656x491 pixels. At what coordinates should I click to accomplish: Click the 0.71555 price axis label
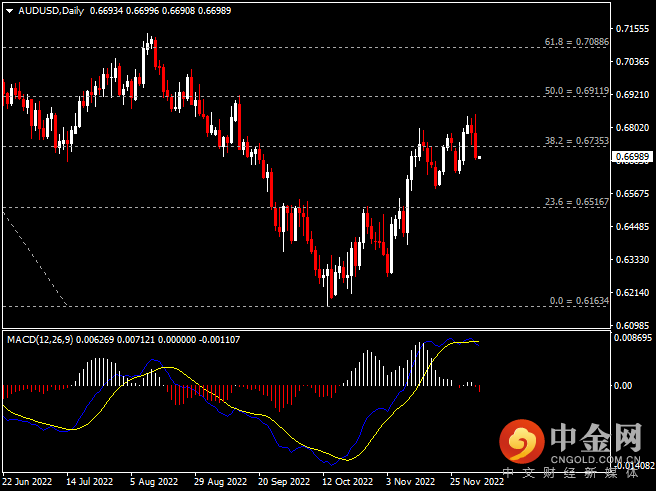[x=635, y=29]
